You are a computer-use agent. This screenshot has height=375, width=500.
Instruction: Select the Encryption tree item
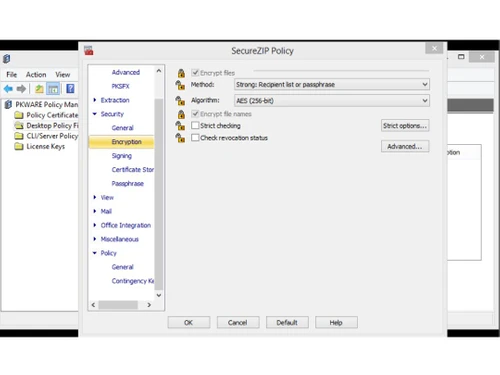point(122,142)
